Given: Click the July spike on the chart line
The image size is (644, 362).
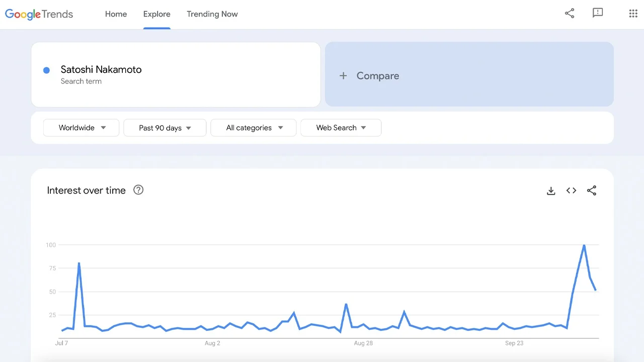Looking at the screenshot, I should tap(79, 263).
